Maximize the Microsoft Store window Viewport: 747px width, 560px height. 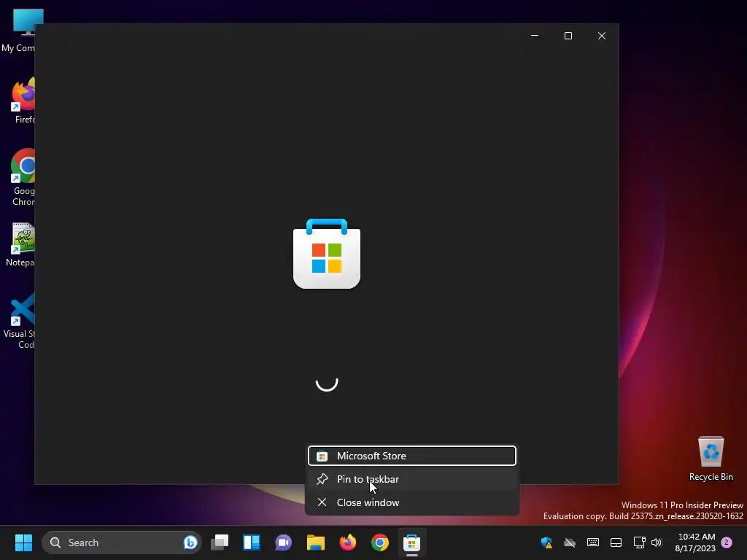(568, 36)
